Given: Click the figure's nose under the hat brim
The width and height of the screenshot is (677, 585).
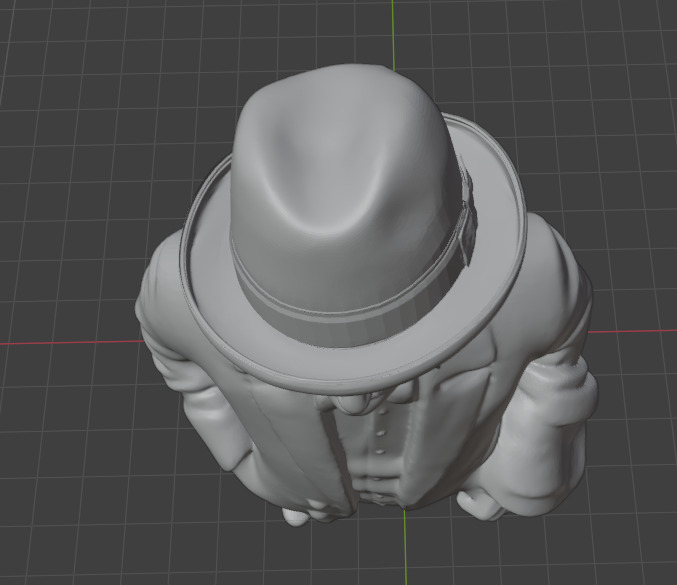Looking at the screenshot, I should [x=352, y=405].
